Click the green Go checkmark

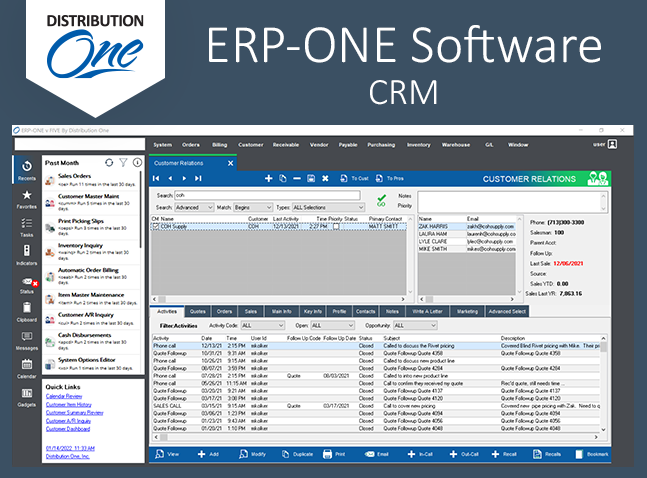coord(382,201)
